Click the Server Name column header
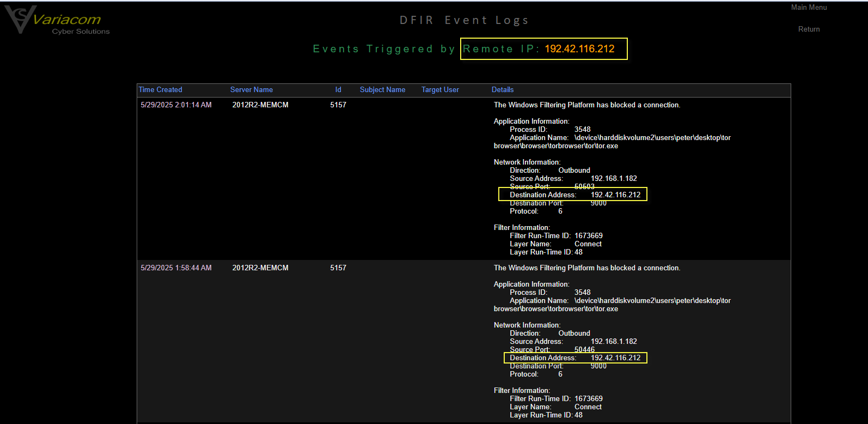The height and width of the screenshot is (424, 868). click(252, 90)
